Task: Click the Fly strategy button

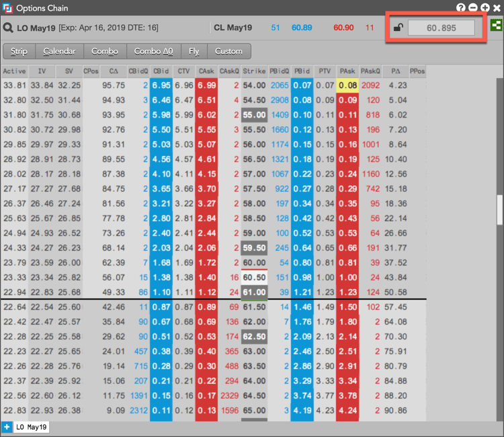Action: tap(194, 52)
